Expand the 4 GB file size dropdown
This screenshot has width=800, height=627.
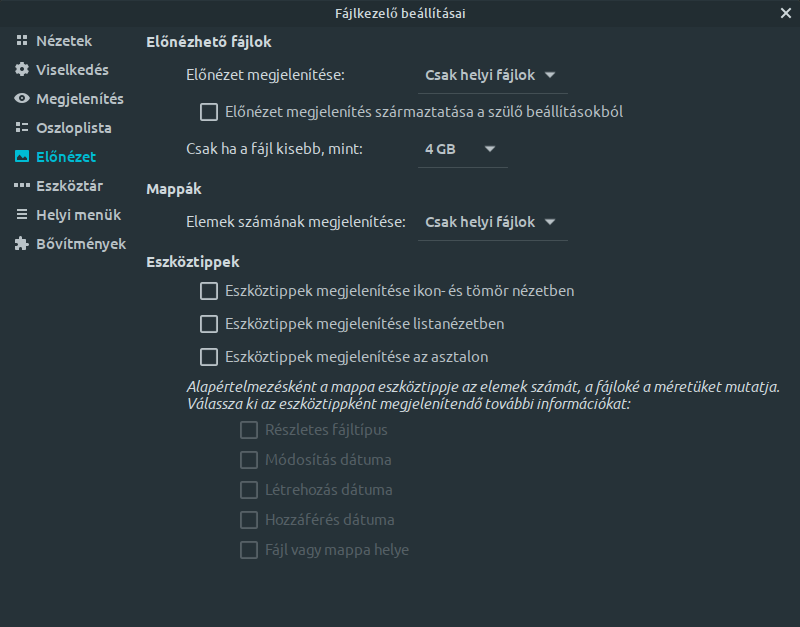pyautogui.click(x=462, y=149)
